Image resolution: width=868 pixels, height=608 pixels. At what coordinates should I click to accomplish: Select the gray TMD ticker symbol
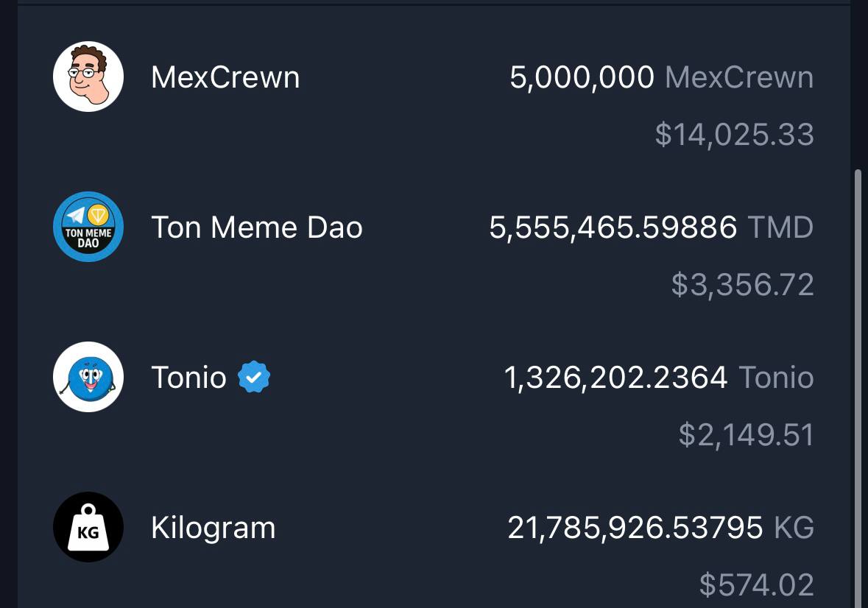pos(780,227)
